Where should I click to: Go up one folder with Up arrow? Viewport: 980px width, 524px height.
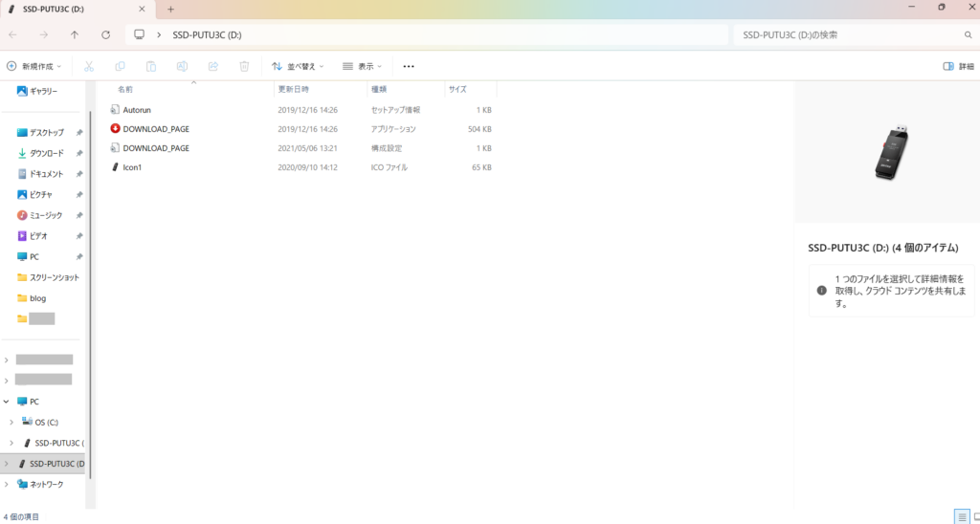75,34
